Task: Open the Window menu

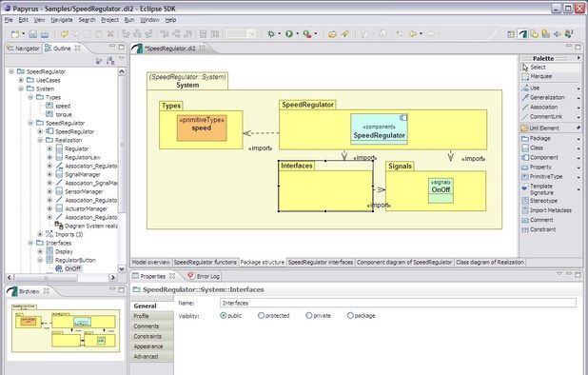Action: [x=149, y=20]
